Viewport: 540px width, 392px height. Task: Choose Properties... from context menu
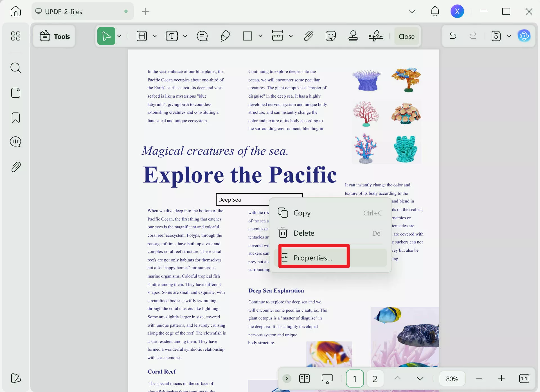click(x=313, y=258)
